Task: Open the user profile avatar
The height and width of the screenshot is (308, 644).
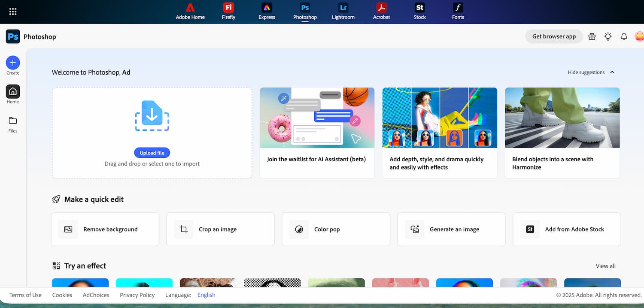Action: tap(639, 36)
